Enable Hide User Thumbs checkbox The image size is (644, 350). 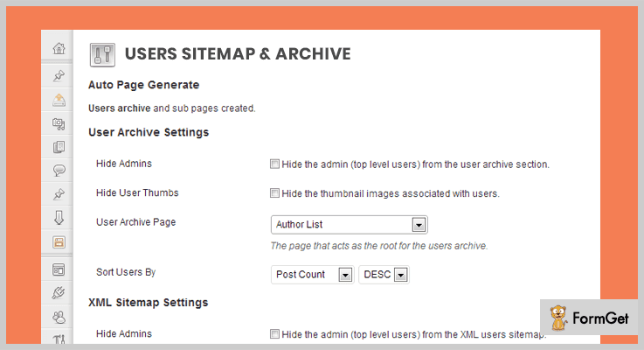pos(274,193)
